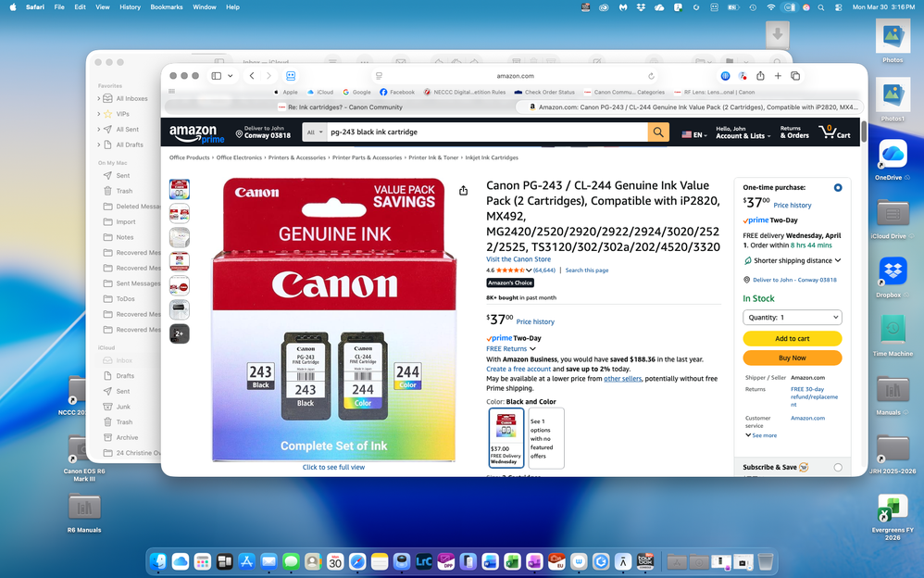Click the blue globe extension icon
The height and width of the screenshot is (578, 924).
tap(726, 76)
